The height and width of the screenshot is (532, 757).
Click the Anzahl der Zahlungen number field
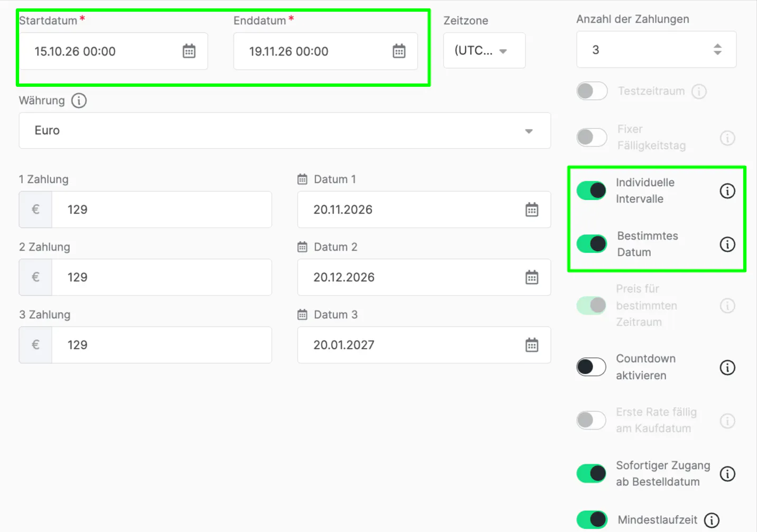pyautogui.click(x=656, y=50)
